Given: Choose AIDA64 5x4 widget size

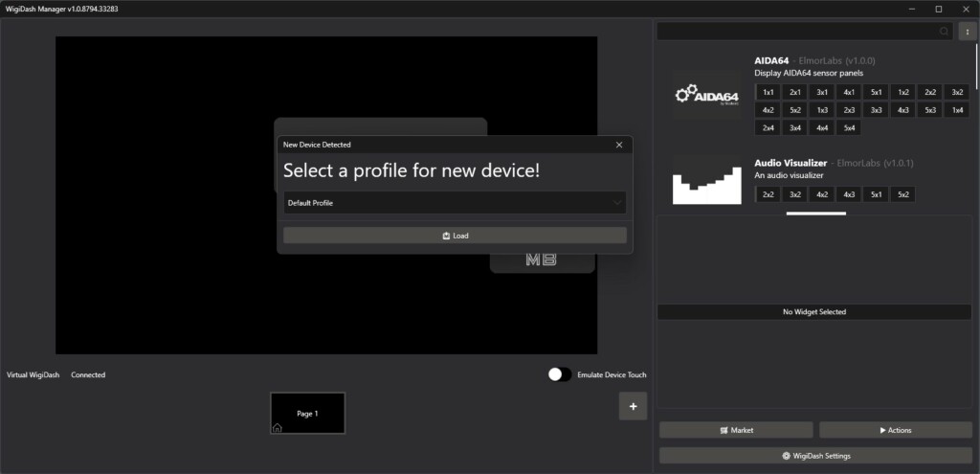Looking at the screenshot, I should [848, 127].
